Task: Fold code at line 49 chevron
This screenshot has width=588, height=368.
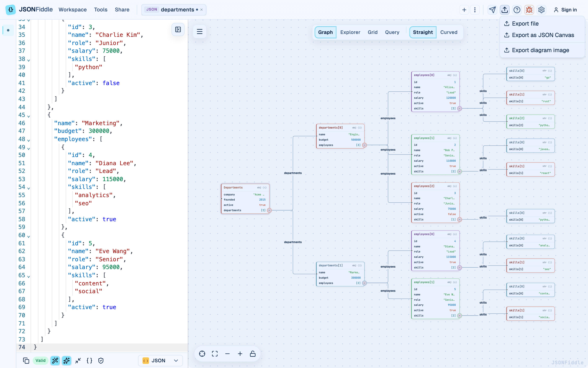Action: click(x=29, y=148)
